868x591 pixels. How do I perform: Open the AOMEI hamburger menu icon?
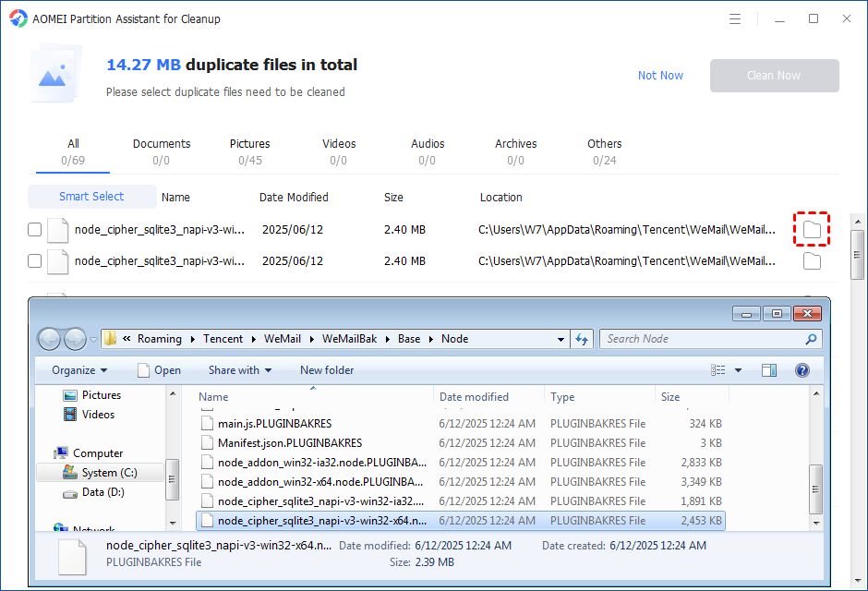(735, 19)
